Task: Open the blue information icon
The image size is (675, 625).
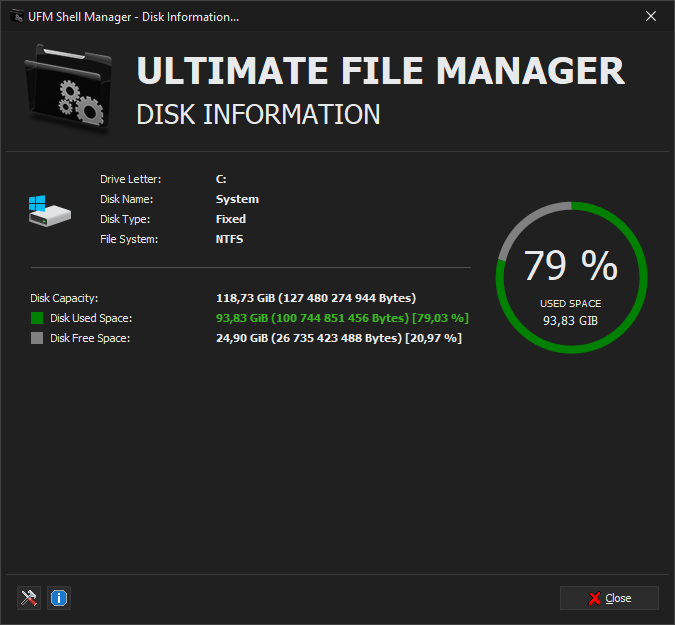Action: point(59,598)
